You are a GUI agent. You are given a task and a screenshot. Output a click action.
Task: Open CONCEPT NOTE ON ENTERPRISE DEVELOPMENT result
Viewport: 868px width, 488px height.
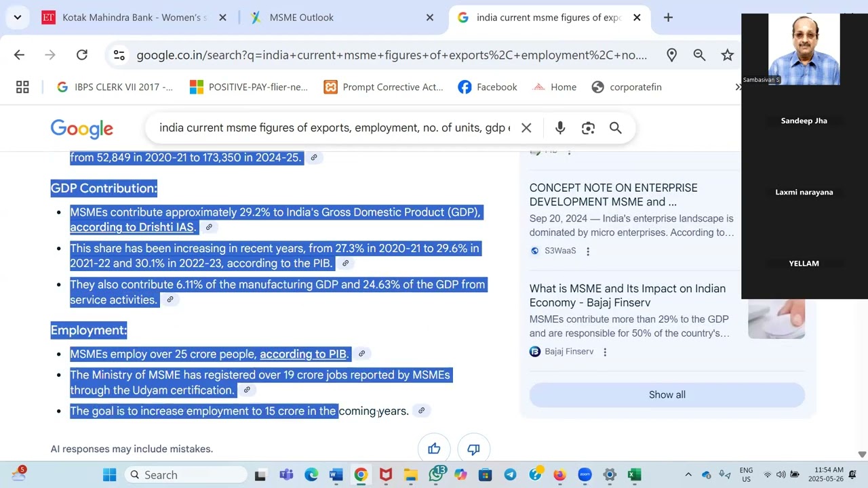click(x=613, y=195)
